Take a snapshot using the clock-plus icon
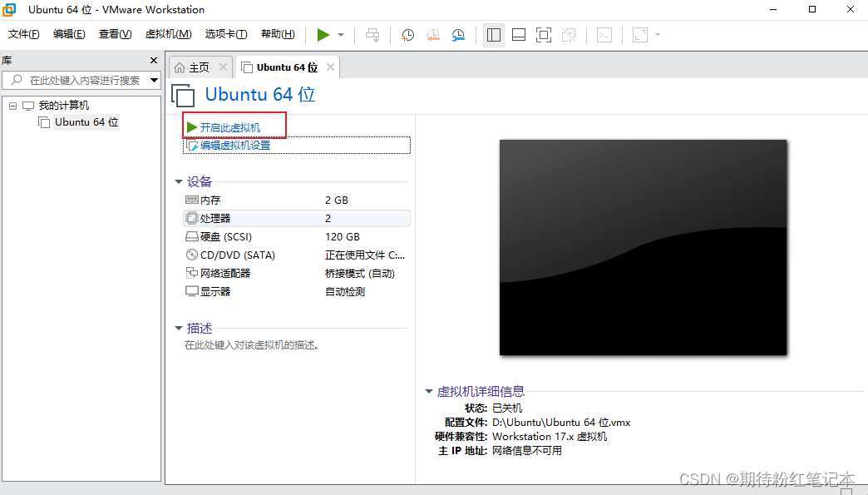This screenshot has width=868, height=495. (x=407, y=35)
